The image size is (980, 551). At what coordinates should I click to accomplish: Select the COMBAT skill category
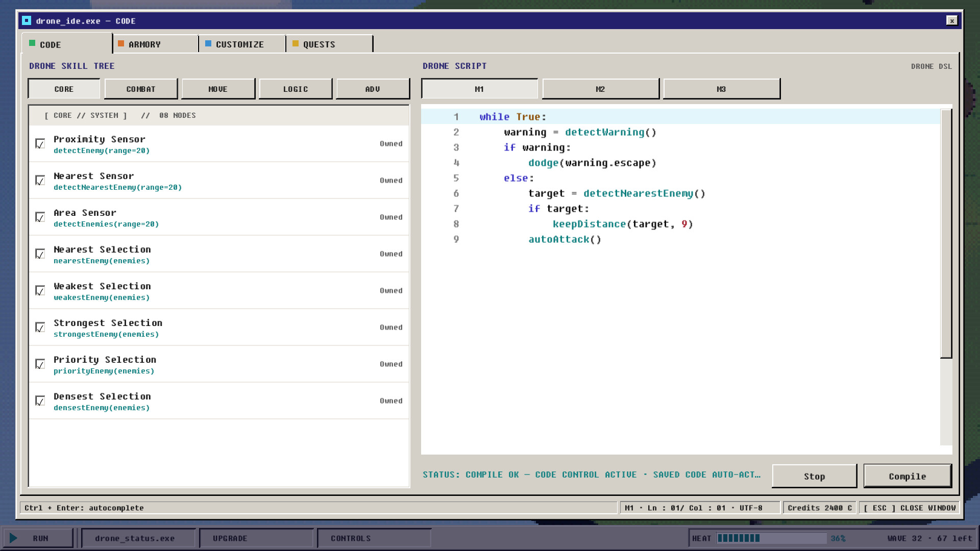click(x=141, y=89)
